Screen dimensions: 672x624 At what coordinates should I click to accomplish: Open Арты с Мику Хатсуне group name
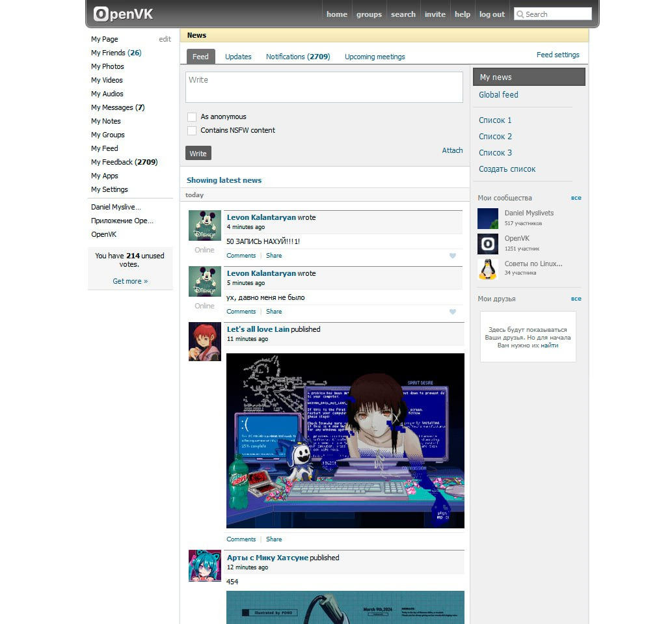tap(267, 558)
